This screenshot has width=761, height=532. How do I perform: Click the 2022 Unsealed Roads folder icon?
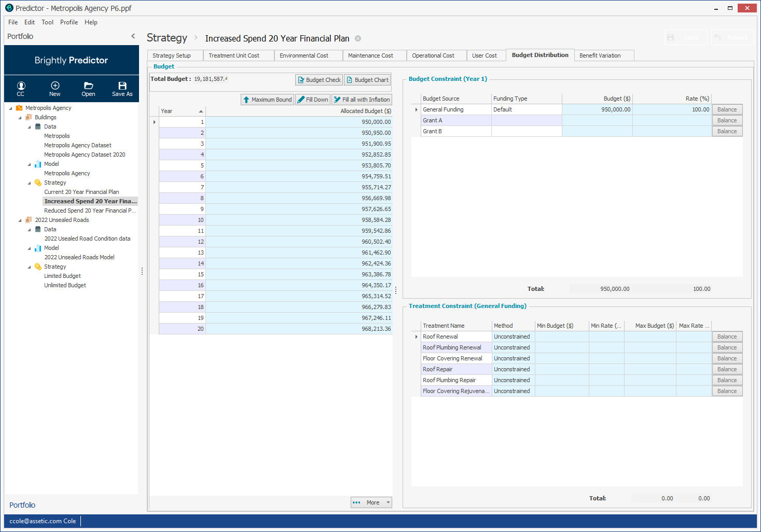pos(29,220)
